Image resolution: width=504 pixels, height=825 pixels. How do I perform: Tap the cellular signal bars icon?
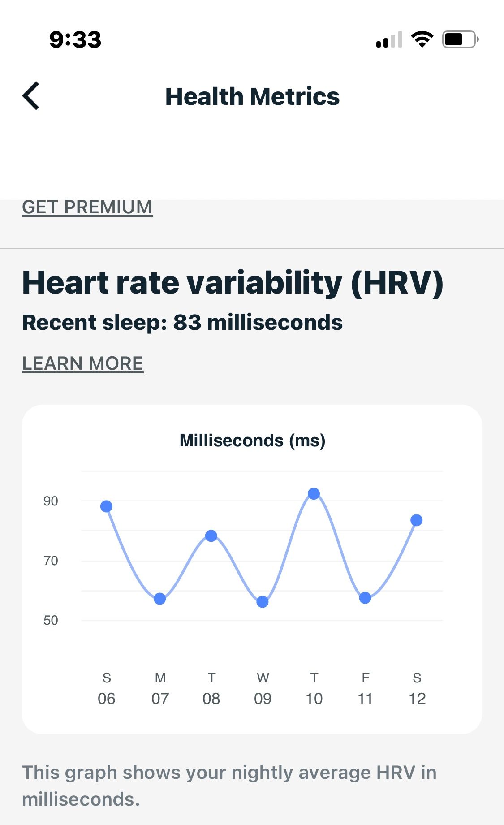pyautogui.click(x=389, y=39)
